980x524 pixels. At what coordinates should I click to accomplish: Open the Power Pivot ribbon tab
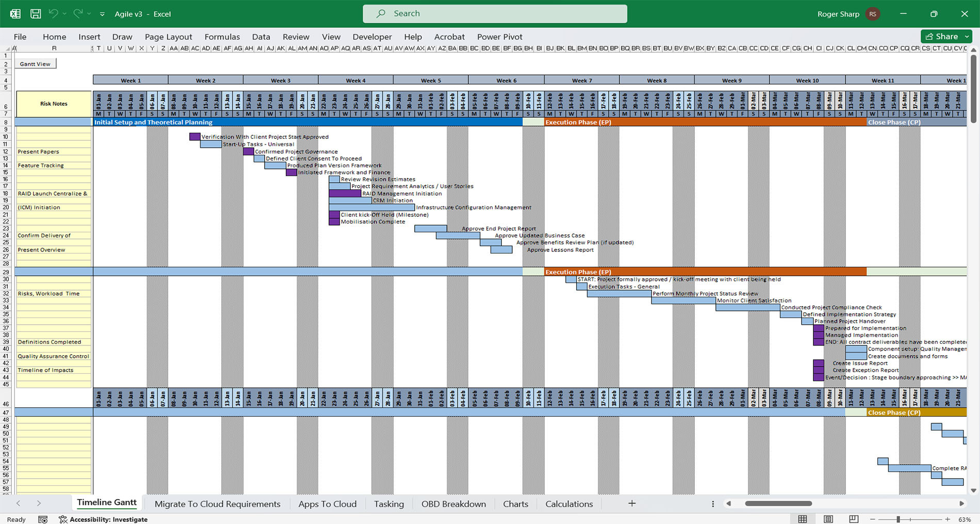(499, 37)
